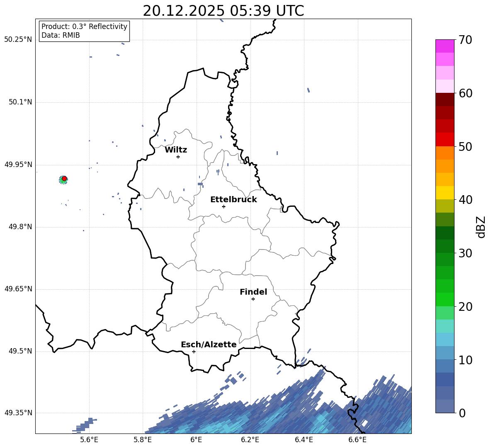Screen dimensions: 491x448
Task: Select the Ettelbruck city label
Action: pos(233,200)
